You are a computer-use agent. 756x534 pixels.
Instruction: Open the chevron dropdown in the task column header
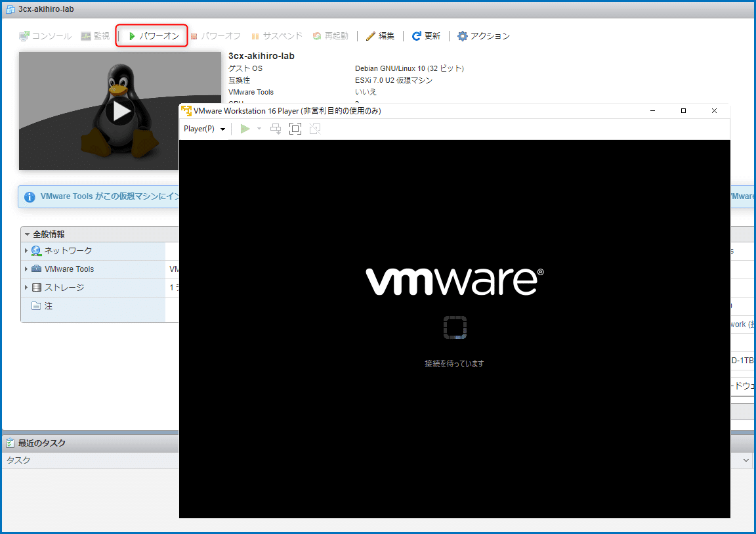click(746, 460)
